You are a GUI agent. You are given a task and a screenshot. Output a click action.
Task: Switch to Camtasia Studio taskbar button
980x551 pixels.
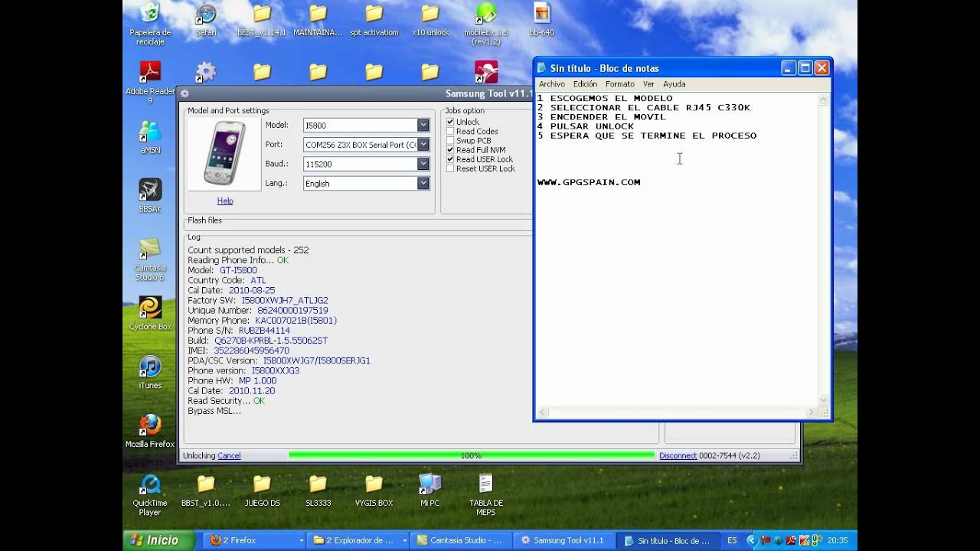click(462, 540)
